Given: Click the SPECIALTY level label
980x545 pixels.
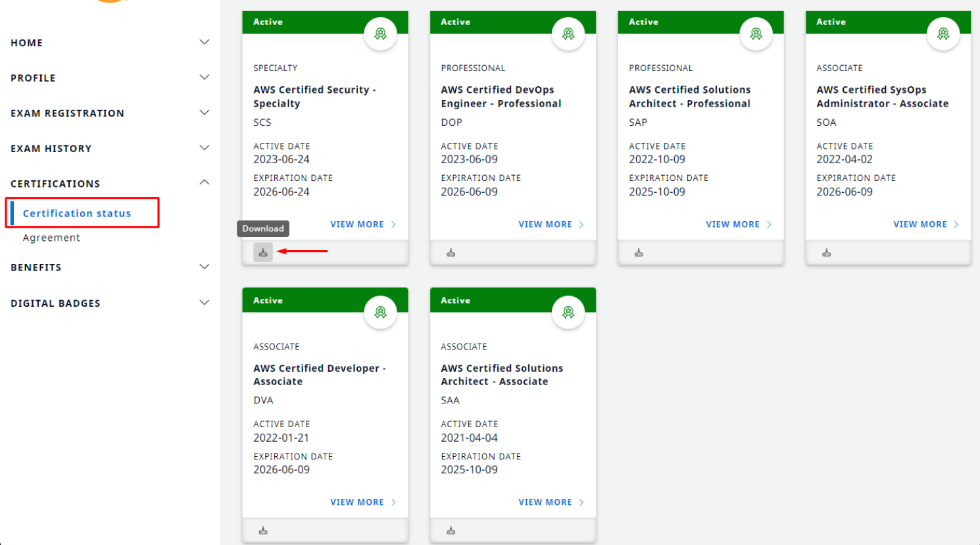Looking at the screenshot, I should pos(276,68).
